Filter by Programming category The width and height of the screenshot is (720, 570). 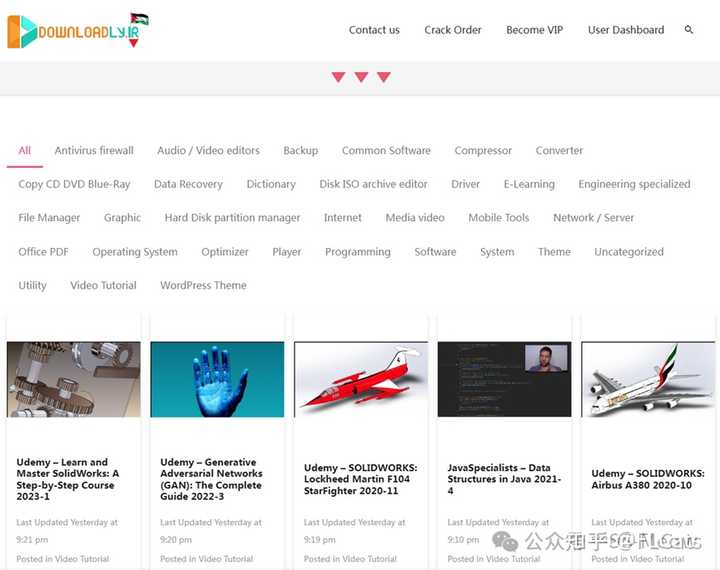(357, 252)
